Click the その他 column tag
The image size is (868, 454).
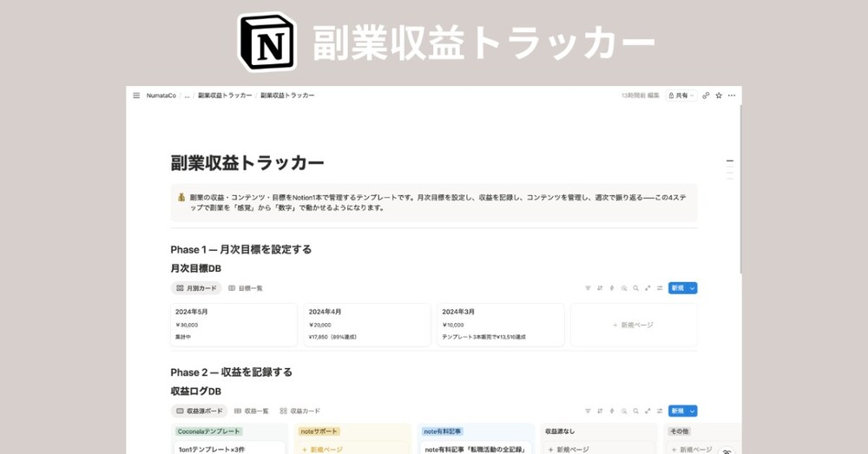coord(680,431)
